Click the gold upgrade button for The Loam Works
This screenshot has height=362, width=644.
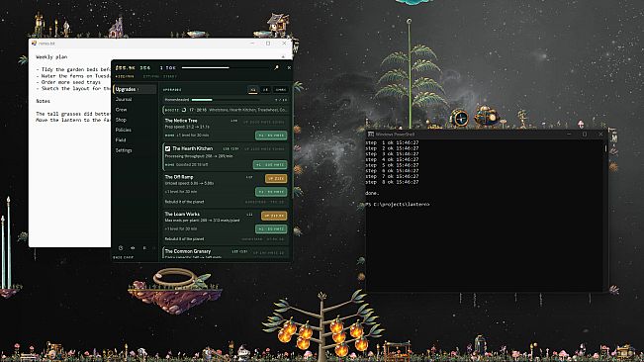pyautogui.click(x=274, y=216)
